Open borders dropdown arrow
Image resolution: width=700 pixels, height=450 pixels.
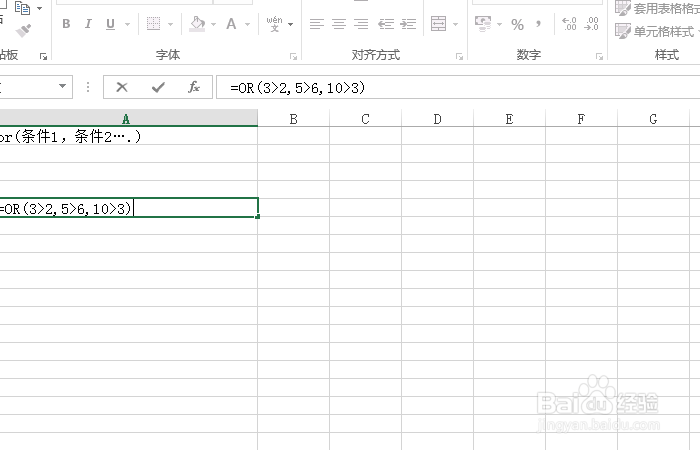(170, 24)
